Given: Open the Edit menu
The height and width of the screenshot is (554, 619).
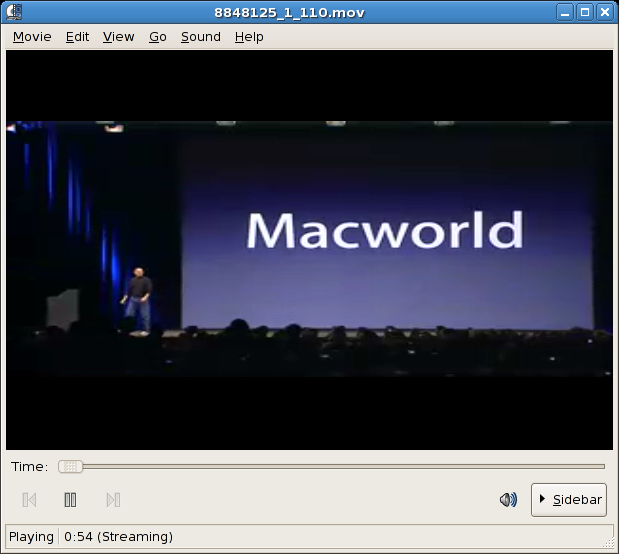Looking at the screenshot, I should [x=77, y=37].
